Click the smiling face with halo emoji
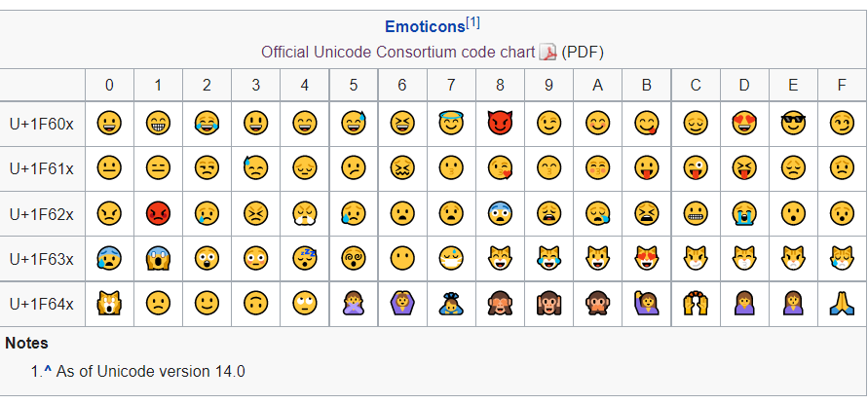Screen dimensions: 868x404 (x=451, y=123)
